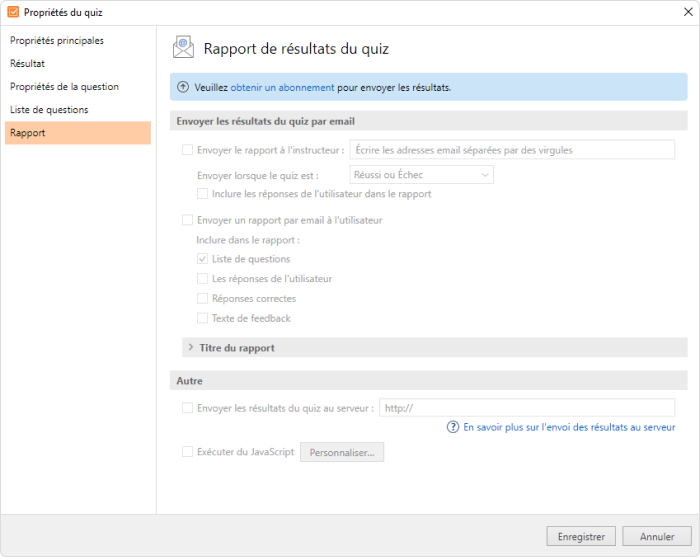Viewport: 700px width, 557px height.
Task: Select the Rapport section
Action: pos(78,133)
